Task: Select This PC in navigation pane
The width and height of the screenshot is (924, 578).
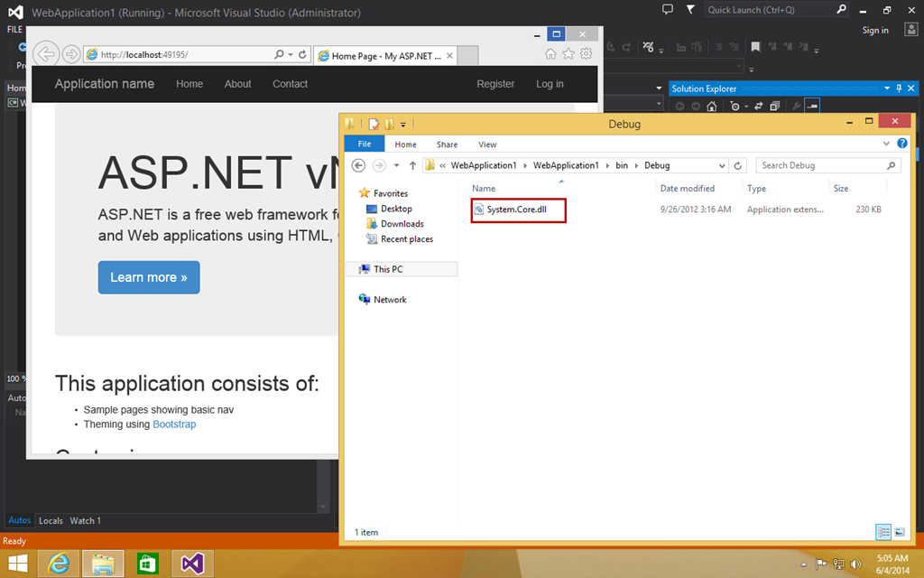Action: tap(388, 269)
